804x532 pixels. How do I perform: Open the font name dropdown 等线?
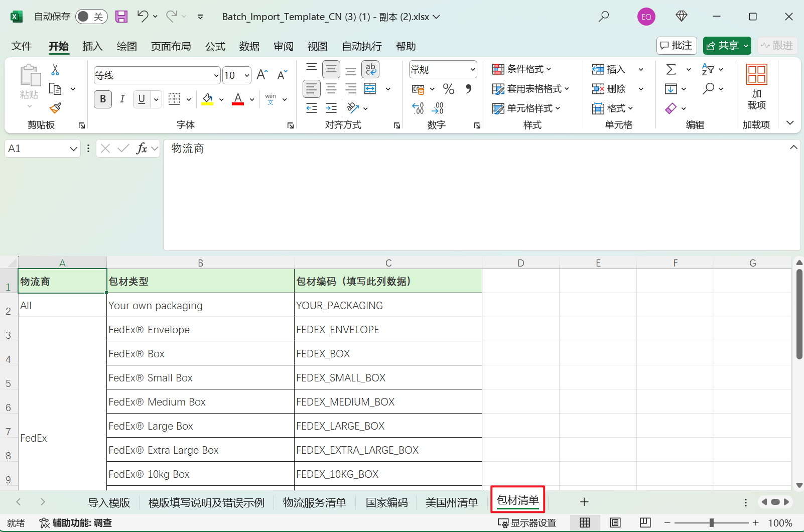pyautogui.click(x=216, y=75)
